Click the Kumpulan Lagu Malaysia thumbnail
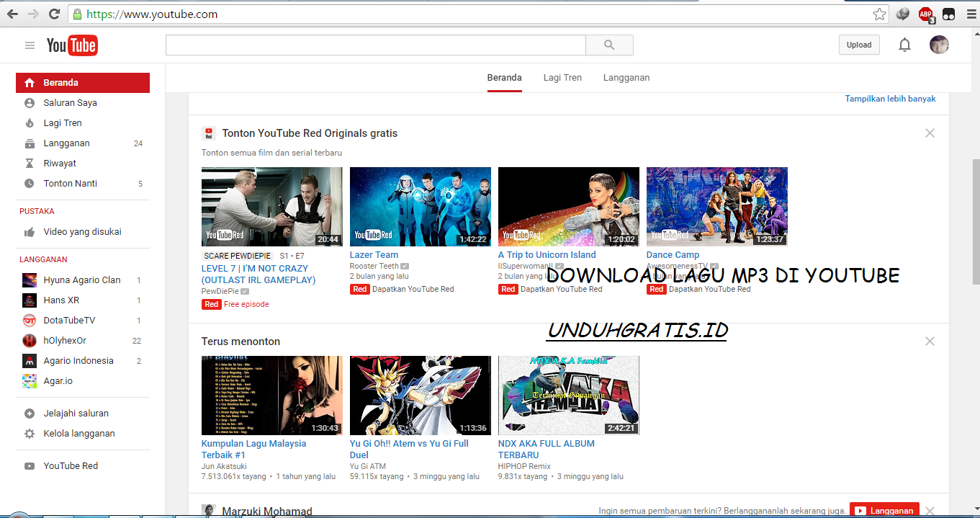Viewport: 980px width, 518px height. (x=272, y=396)
